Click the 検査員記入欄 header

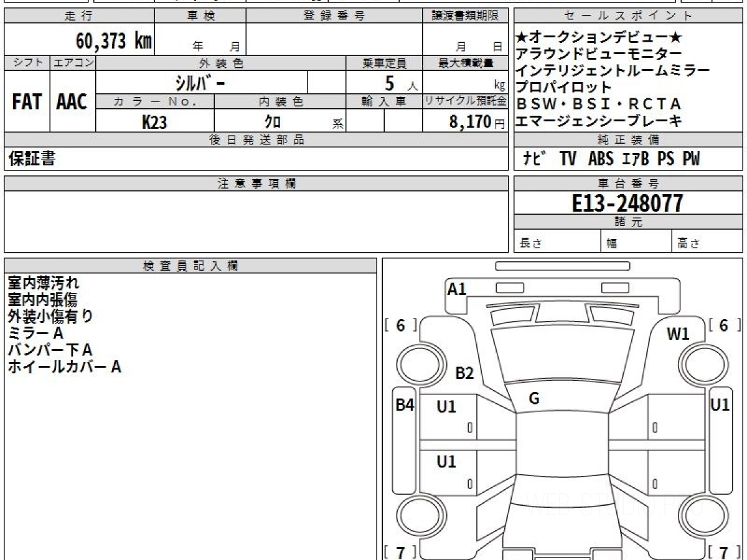[x=190, y=266]
